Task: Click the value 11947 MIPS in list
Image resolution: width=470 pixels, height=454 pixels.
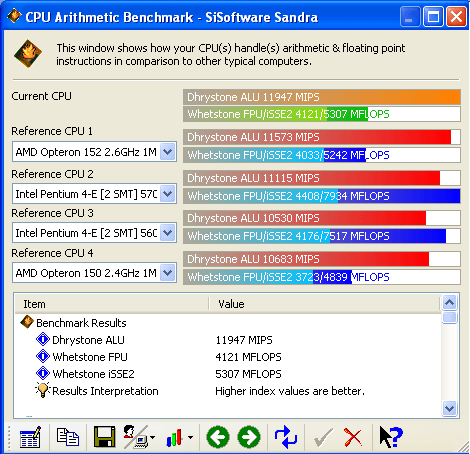Action: coord(244,340)
